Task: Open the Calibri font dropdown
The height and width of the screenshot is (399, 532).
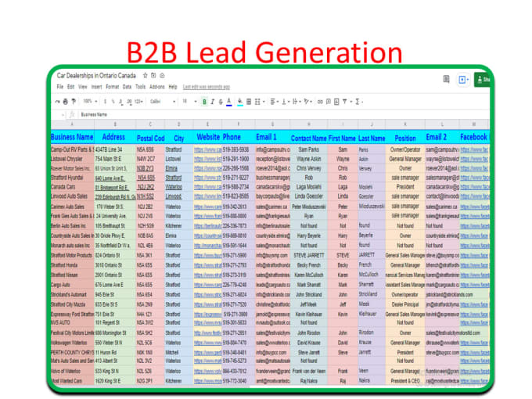Action: click(163, 102)
